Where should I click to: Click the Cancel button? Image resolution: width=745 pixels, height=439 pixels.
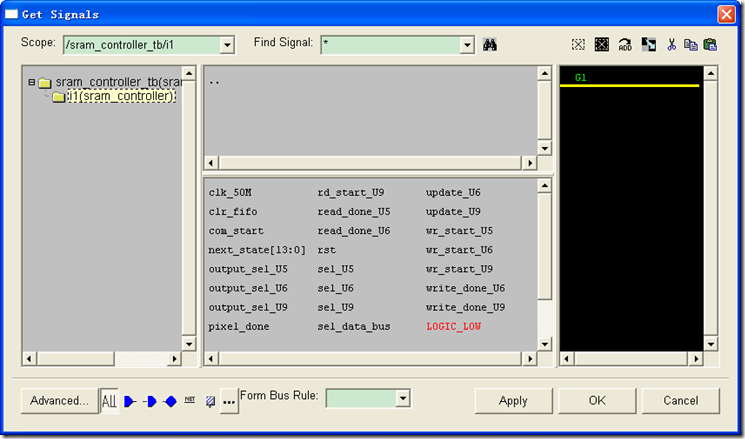[681, 401]
